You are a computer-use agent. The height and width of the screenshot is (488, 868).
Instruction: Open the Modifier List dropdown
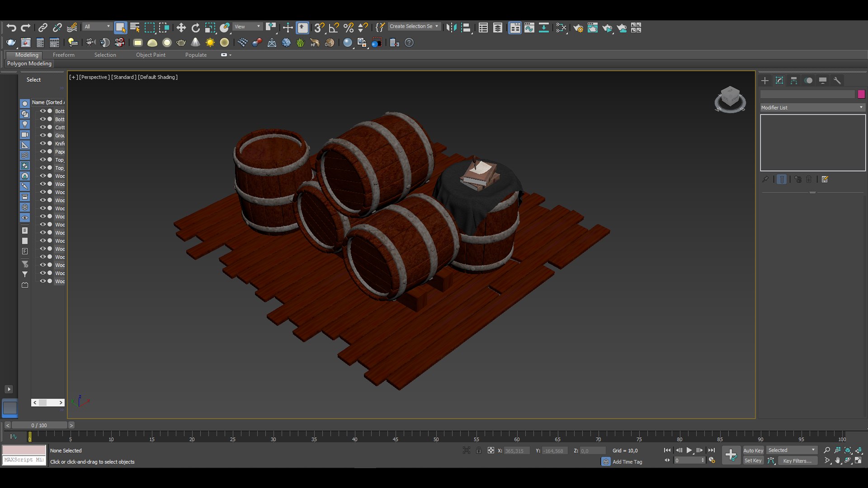(x=812, y=108)
